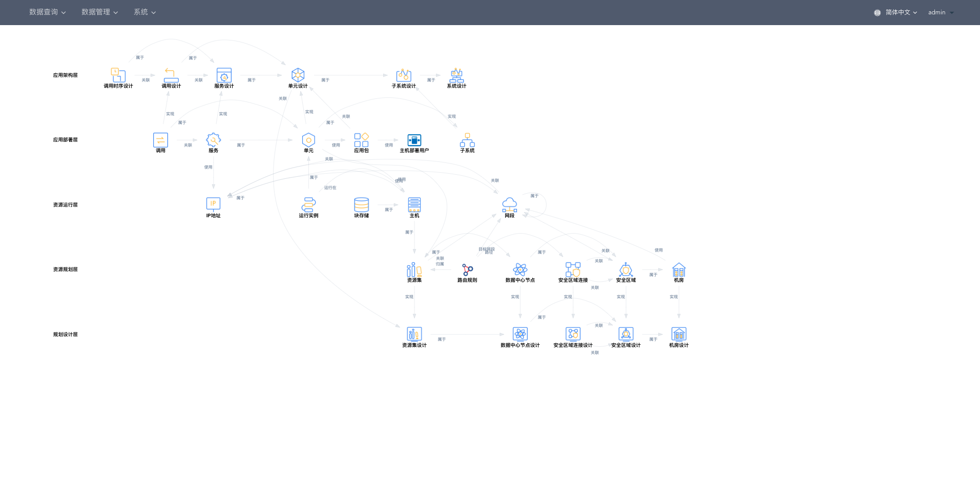Viewport: 980px width, 498px height.
Task: Select the 块存储 database icon
Action: [361, 204]
